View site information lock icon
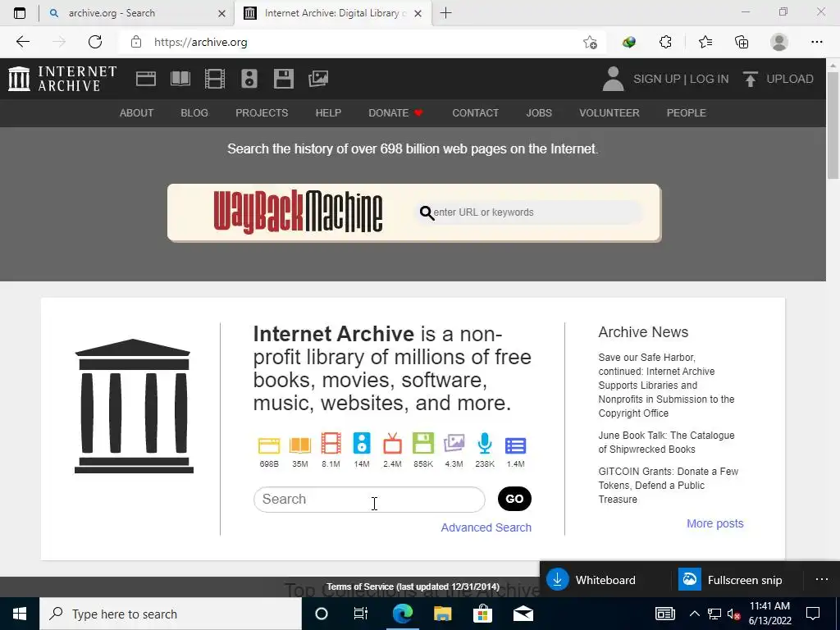 [136, 42]
